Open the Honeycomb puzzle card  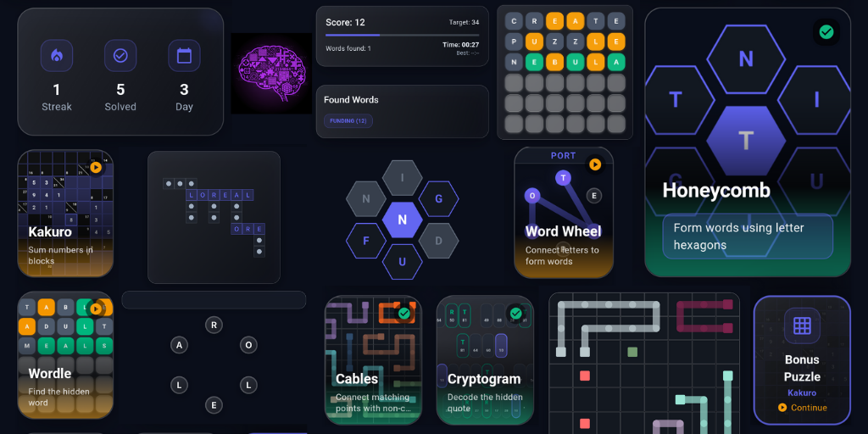pos(748,142)
